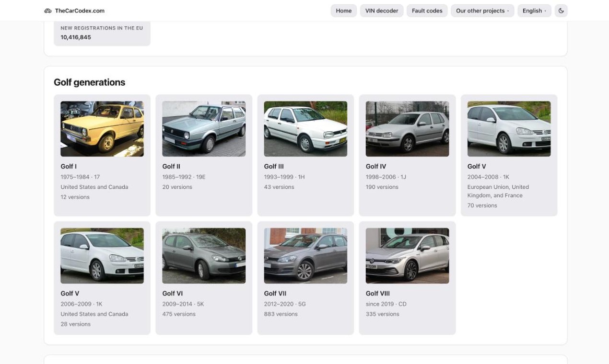Click the 335 versions label
The height and width of the screenshot is (364, 609).
[383, 314]
